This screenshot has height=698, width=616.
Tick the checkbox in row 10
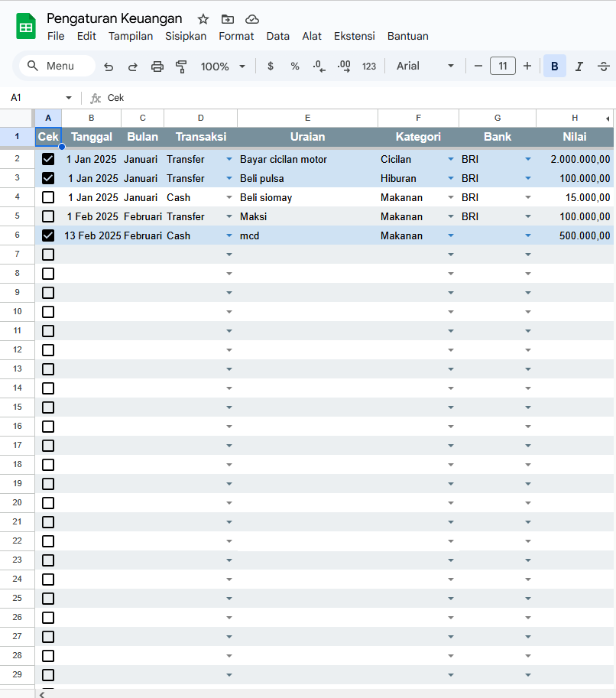click(x=48, y=312)
